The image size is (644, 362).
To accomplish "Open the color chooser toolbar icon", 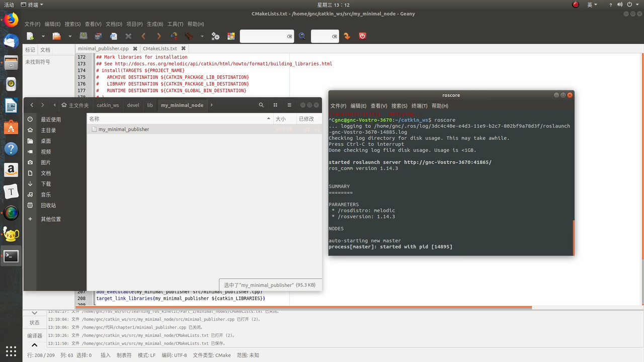I will click(231, 36).
